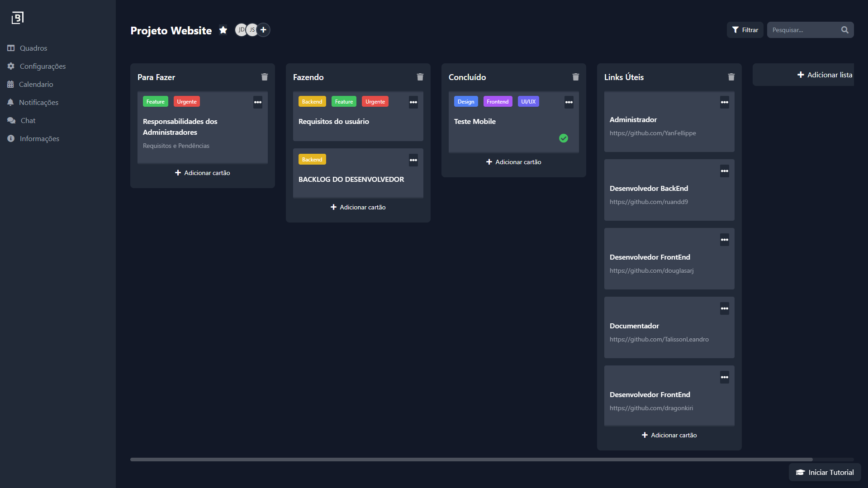Viewport: 868px width, 488px height.
Task: Open options for BACKLOG DO DESENVOLVEDOR card
Action: pyautogui.click(x=413, y=160)
